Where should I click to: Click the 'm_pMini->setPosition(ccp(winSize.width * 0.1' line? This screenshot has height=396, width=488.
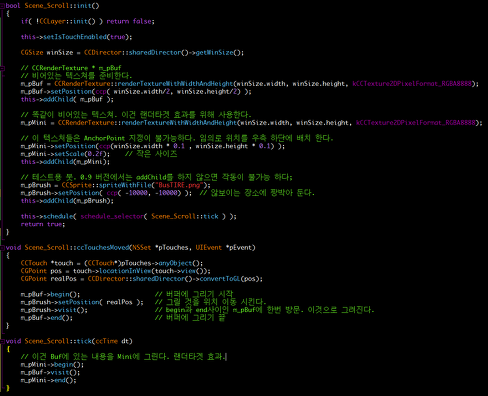[153, 146]
